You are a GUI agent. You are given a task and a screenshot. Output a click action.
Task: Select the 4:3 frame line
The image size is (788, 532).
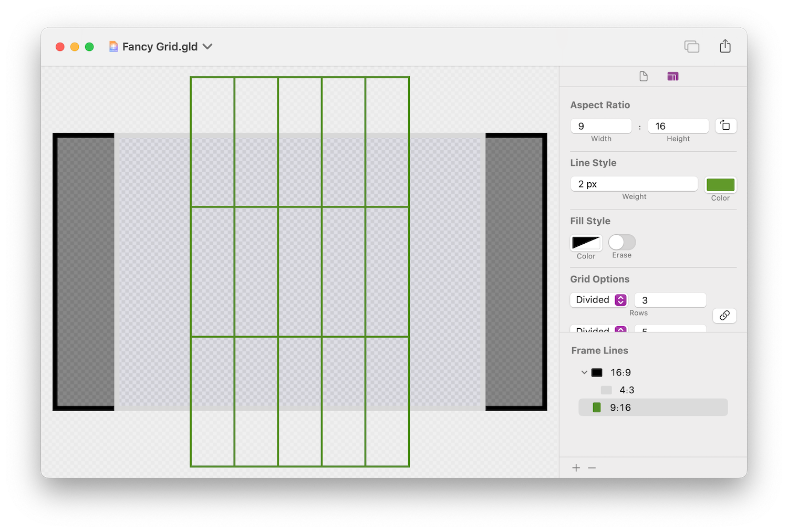(627, 390)
